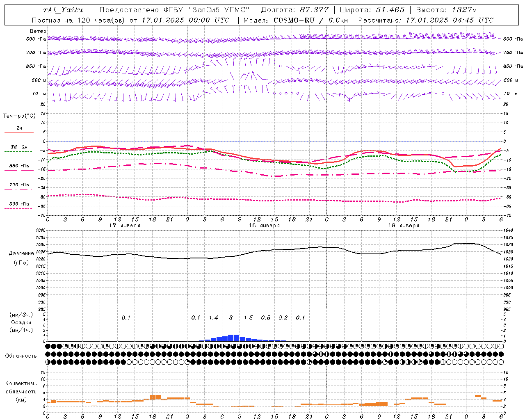Viewport: 525px width, 420px height.
Task: Click the "19 января" date label
Action: (x=404, y=226)
